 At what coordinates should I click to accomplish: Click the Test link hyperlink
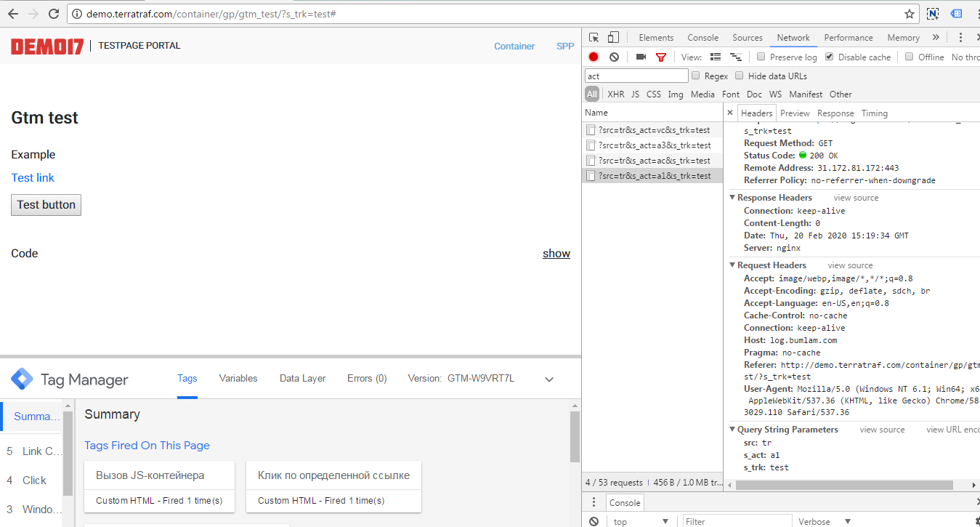pos(33,177)
